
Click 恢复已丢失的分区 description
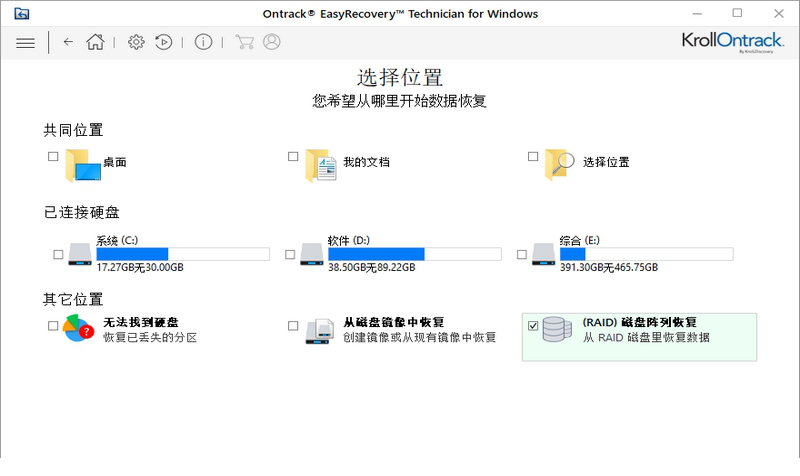click(x=150, y=338)
